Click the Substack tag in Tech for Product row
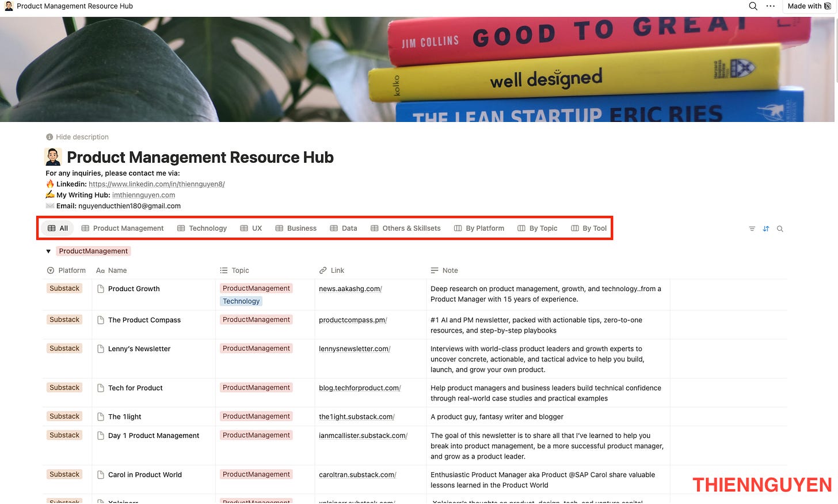Viewport: 838px width, 504px height. [64, 387]
